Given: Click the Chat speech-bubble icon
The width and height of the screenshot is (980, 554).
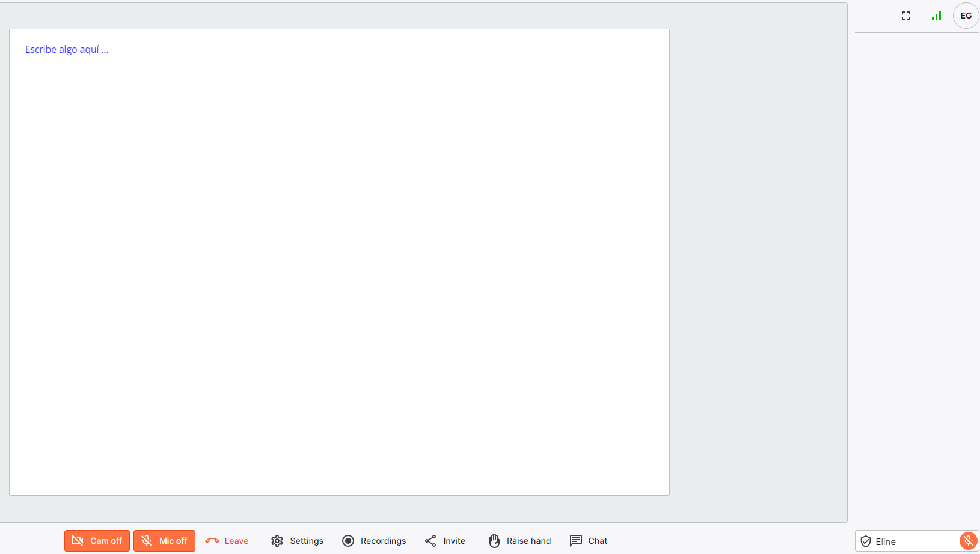Looking at the screenshot, I should (x=576, y=541).
